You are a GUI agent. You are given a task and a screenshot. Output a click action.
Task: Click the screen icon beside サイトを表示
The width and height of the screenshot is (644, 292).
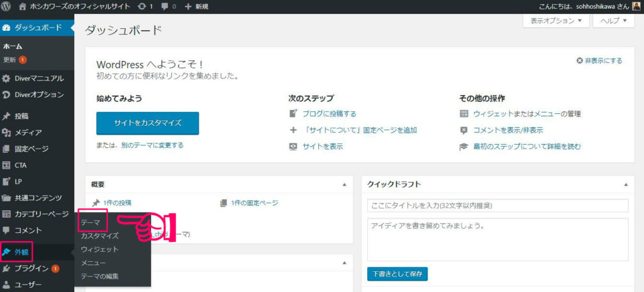point(293,147)
